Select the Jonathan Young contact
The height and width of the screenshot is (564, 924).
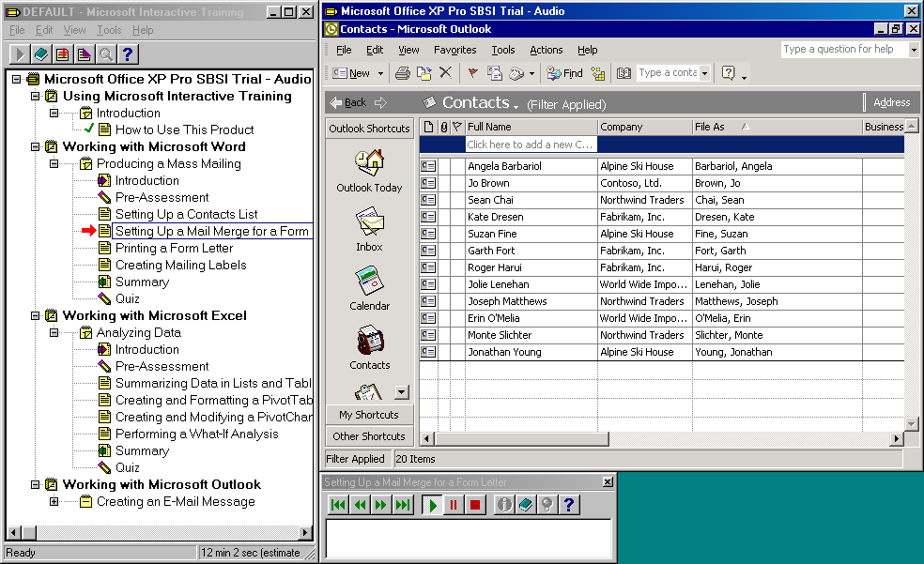(662, 352)
